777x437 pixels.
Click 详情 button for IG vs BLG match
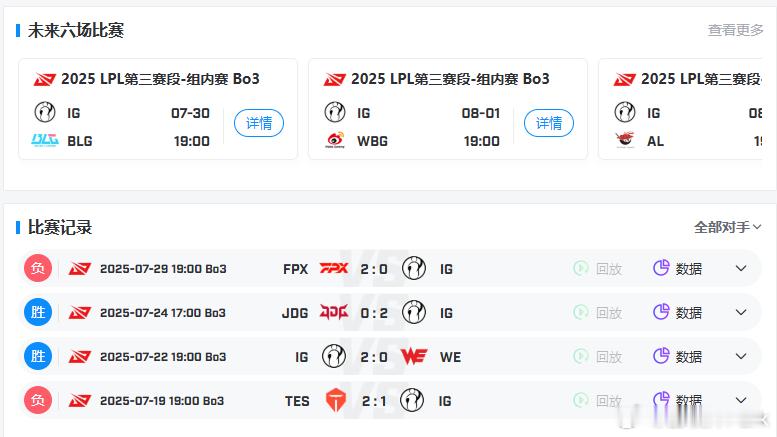click(x=259, y=123)
